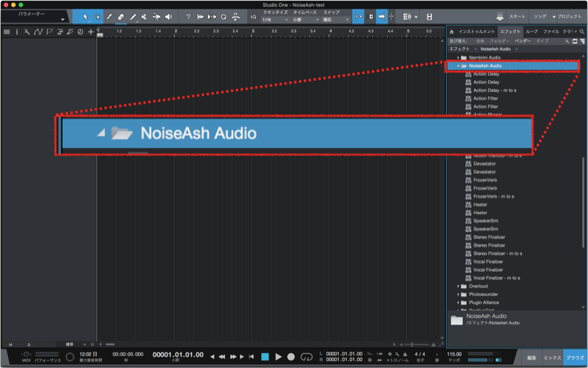Select the Listen speaker tool
Image resolution: width=588 pixels, height=368 pixels.
[168, 17]
